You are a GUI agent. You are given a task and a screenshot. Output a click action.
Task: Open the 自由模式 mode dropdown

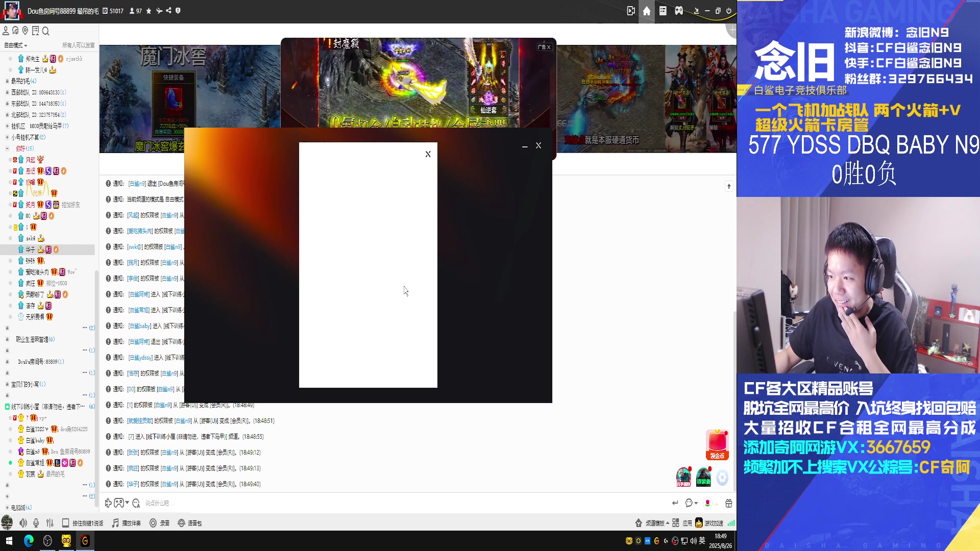click(15, 45)
